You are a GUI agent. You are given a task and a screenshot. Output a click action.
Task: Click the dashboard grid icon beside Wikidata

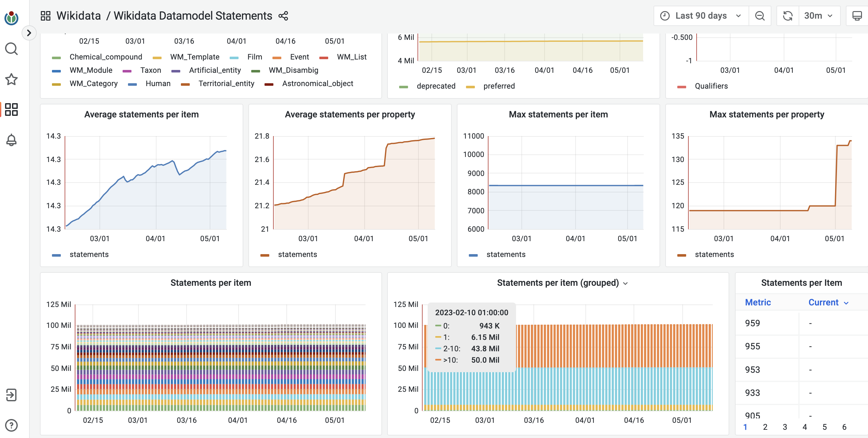pos(46,16)
